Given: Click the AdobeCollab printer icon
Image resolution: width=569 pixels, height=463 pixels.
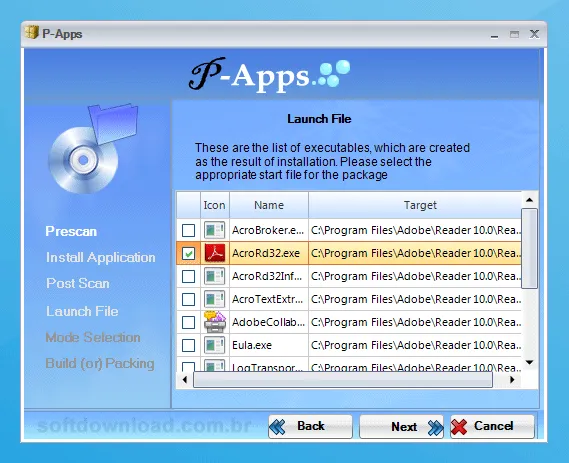Looking at the screenshot, I should (214, 322).
